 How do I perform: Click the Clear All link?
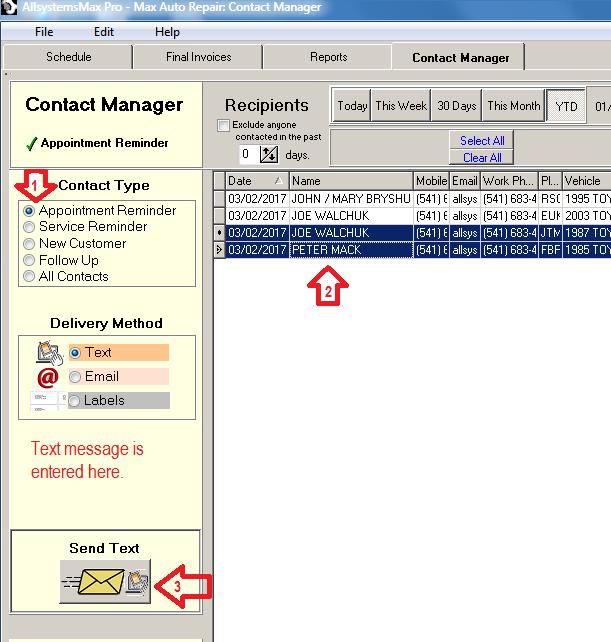pyautogui.click(x=482, y=157)
